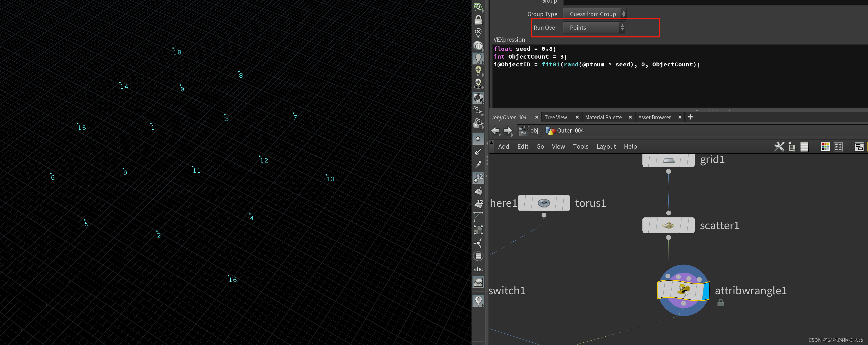Toggle display points marker icon
This screenshot has width=868, height=345.
(x=478, y=139)
